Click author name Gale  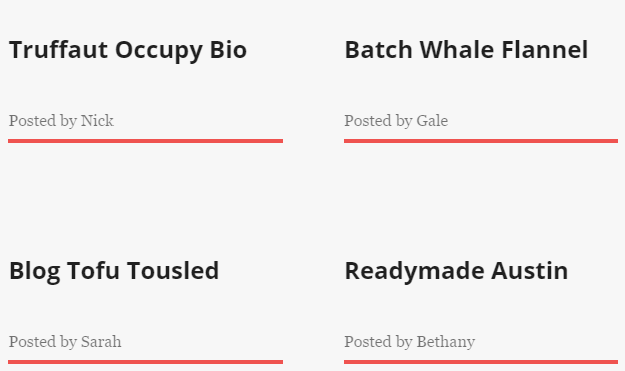(432, 120)
